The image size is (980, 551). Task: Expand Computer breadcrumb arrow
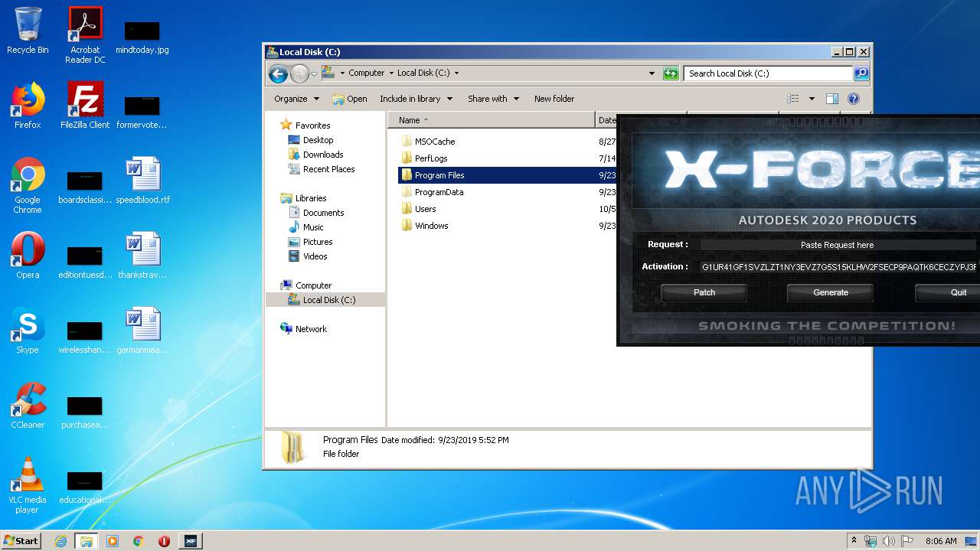point(390,73)
